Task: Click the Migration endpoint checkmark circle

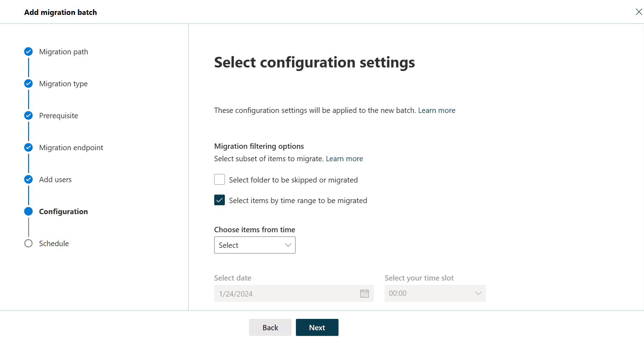Action: pyautogui.click(x=28, y=147)
